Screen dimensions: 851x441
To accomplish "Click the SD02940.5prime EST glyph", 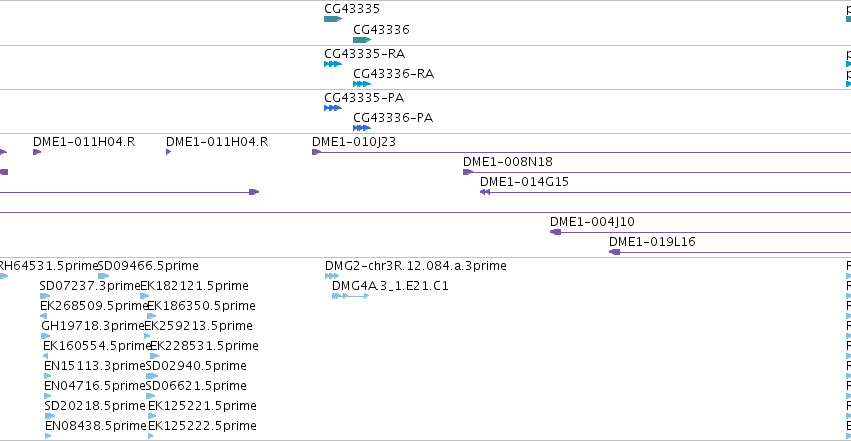I will 152,376.
